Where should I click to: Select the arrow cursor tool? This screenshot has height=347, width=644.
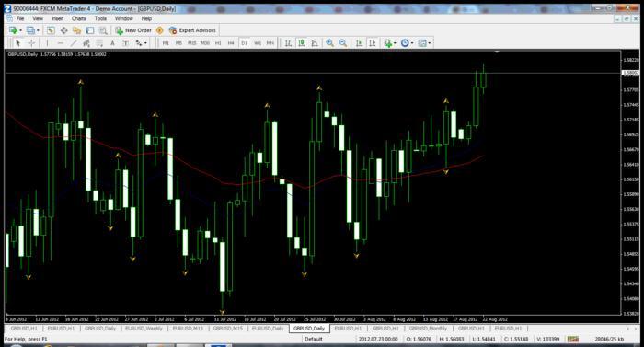pyautogui.click(x=17, y=42)
